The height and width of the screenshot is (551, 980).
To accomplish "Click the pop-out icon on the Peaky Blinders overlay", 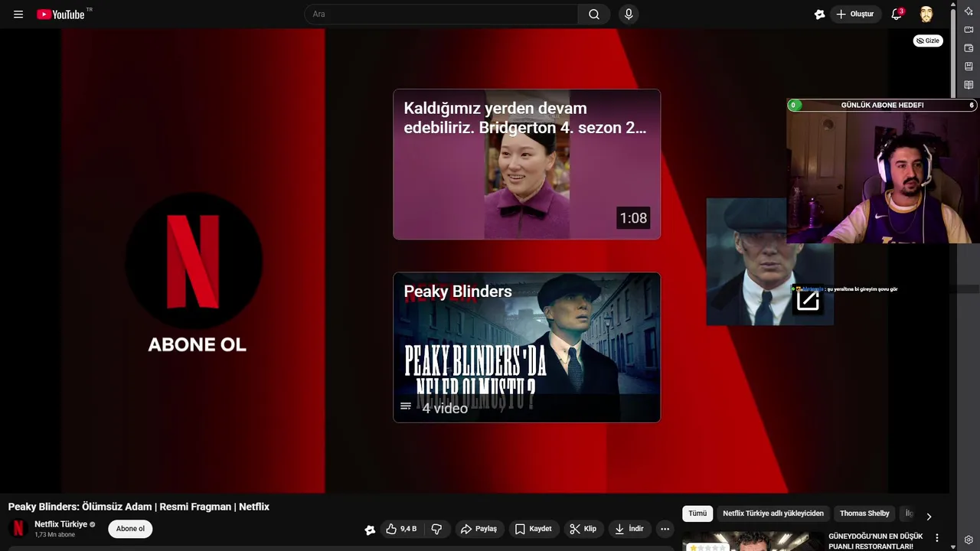I will pyautogui.click(x=808, y=300).
